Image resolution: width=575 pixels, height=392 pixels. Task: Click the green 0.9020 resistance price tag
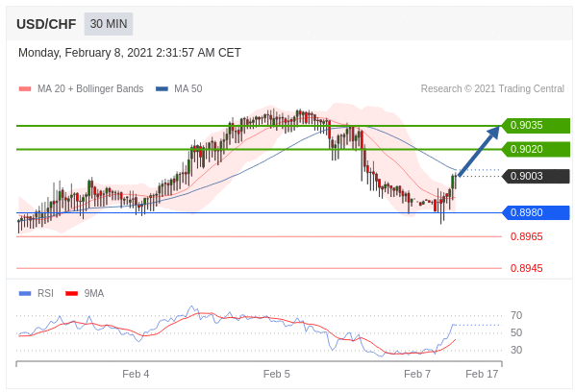[536, 150]
